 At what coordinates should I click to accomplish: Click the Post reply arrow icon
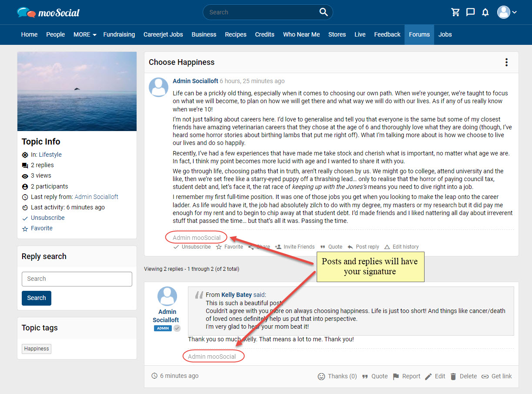pos(351,247)
